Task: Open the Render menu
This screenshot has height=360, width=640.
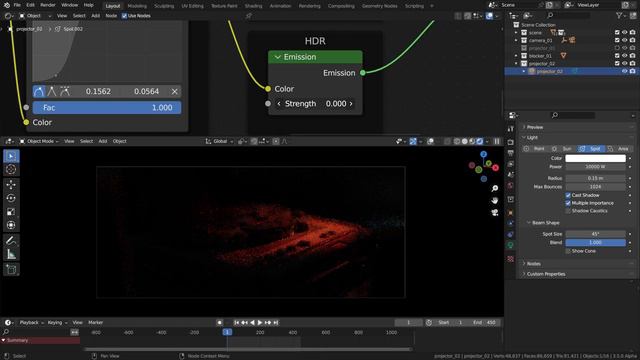Action: pos(48,5)
